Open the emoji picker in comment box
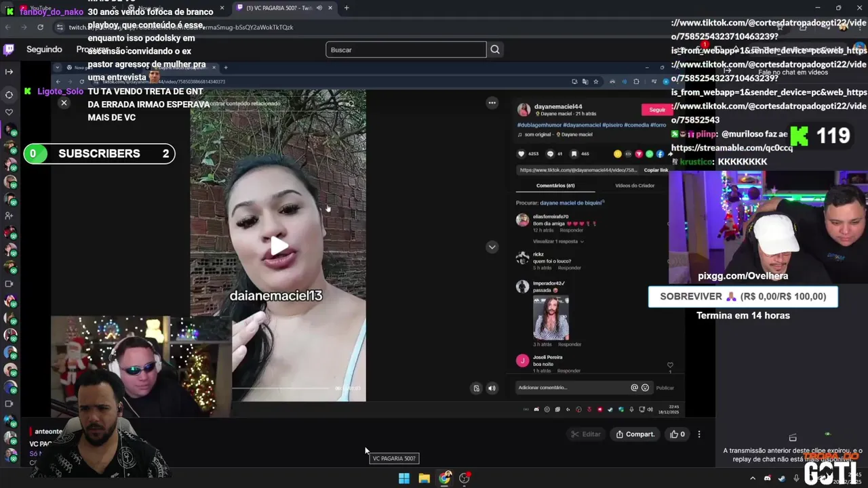This screenshot has height=488, width=868. click(645, 388)
